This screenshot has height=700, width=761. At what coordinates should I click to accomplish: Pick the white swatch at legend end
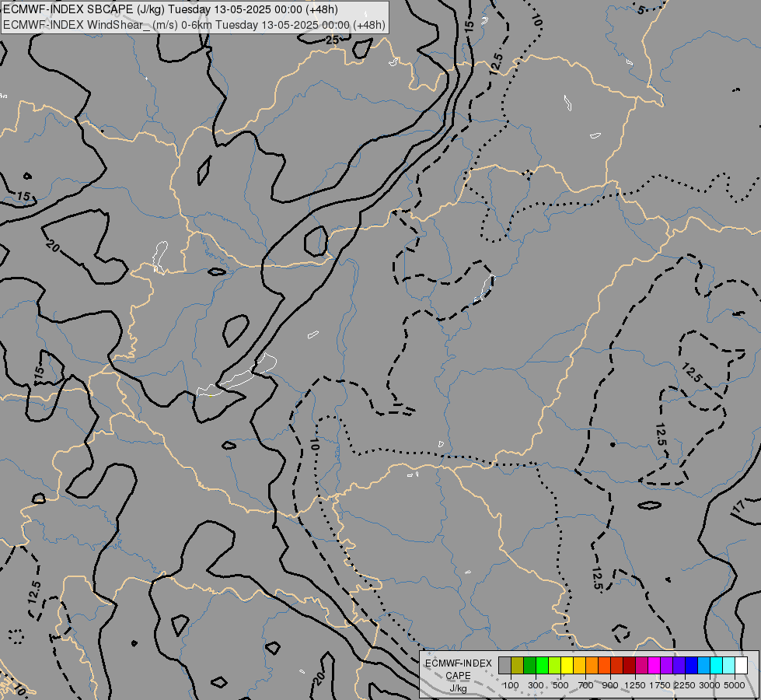pyautogui.click(x=741, y=665)
